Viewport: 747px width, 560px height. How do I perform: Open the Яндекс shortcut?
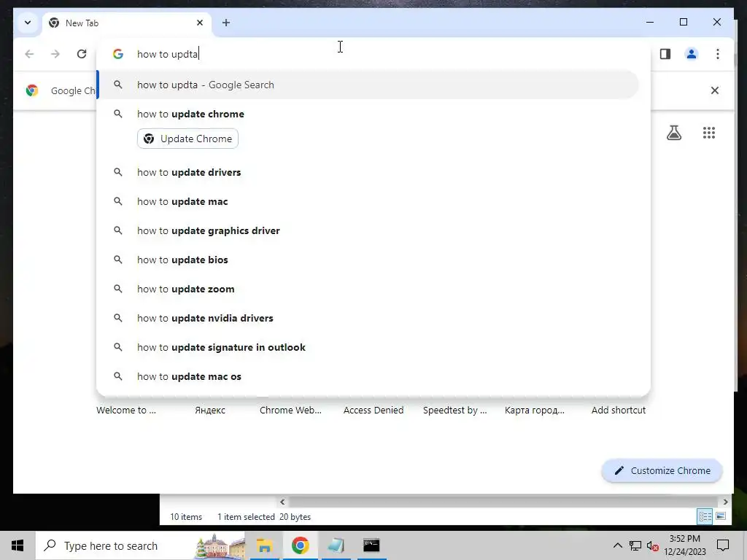(209, 410)
